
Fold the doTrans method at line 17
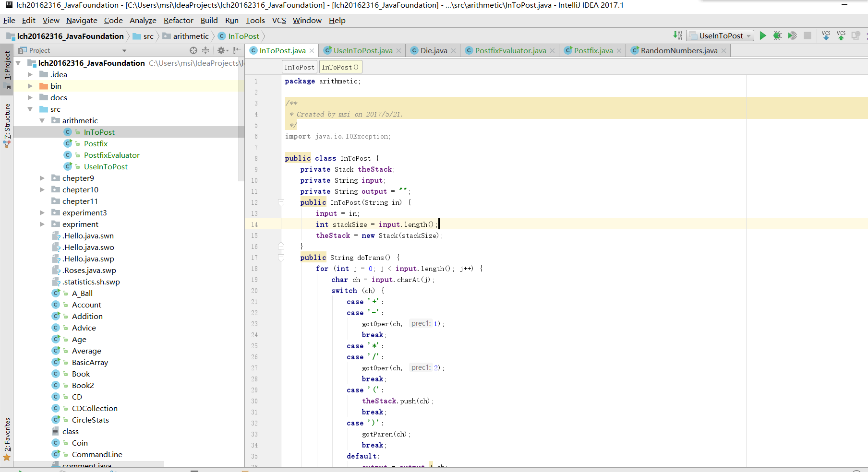281,258
